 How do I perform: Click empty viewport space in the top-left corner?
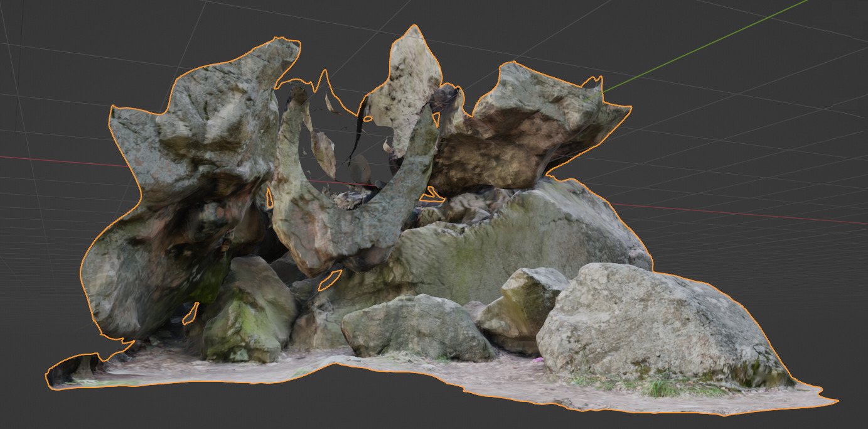pyautogui.click(x=50, y=38)
